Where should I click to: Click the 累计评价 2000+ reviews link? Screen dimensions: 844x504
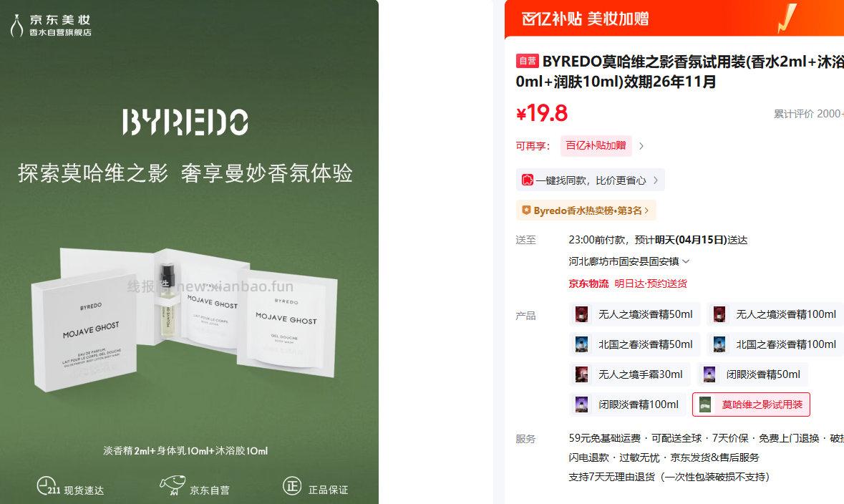(808, 114)
